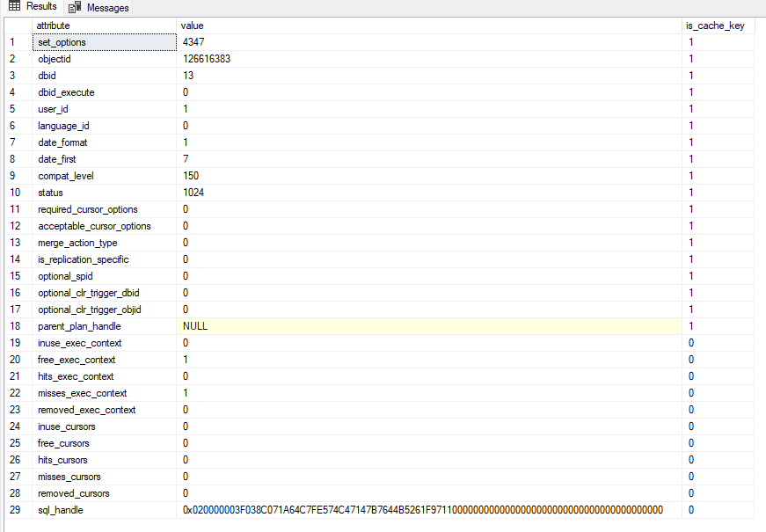Viewport: 766px width, 532px height.
Task: Select the removed_cursors cell
Action: (x=105, y=493)
